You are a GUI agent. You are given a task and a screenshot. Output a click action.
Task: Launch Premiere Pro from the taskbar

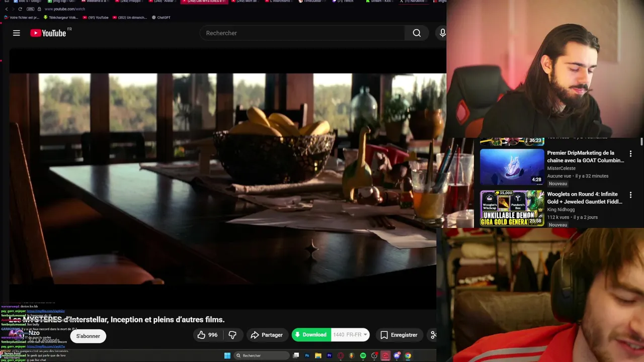pyautogui.click(x=329, y=355)
